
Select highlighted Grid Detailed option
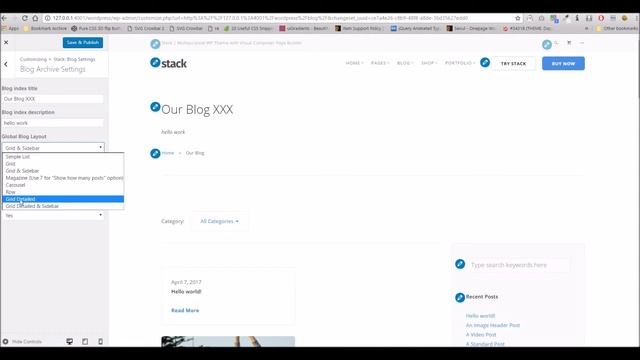pos(63,199)
